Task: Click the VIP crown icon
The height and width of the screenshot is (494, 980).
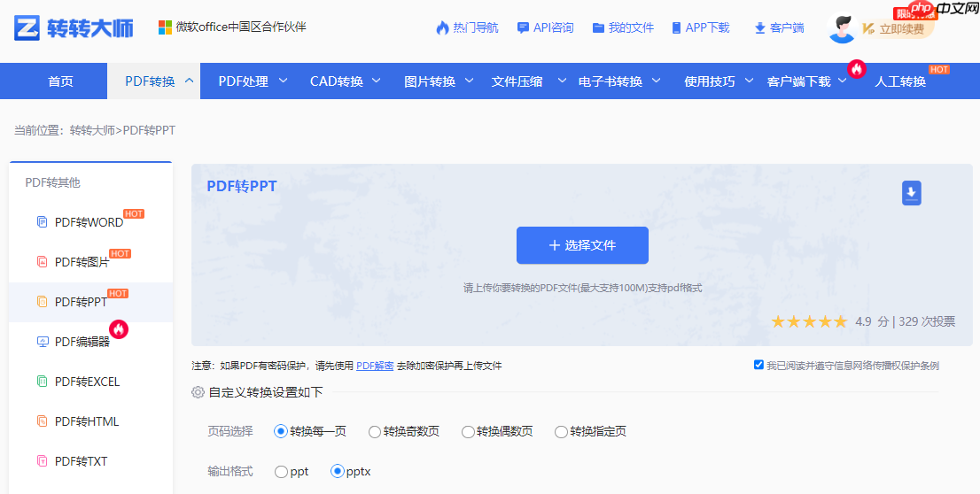Action: (x=868, y=28)
